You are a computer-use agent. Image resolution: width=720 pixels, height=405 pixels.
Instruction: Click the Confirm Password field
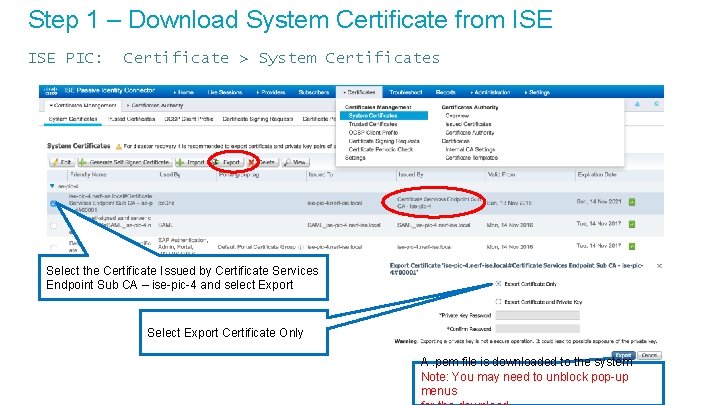537,329
